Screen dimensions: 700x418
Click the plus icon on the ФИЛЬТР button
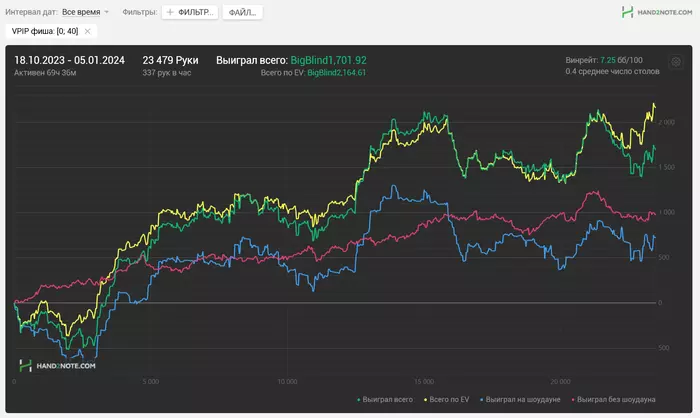point(170,12)
